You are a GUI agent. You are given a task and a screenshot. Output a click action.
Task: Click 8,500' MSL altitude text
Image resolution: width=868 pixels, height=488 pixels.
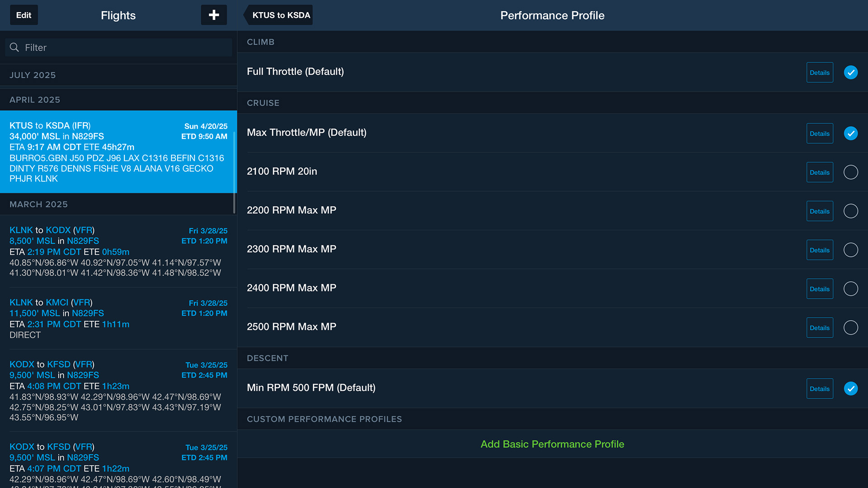[32, 241]
